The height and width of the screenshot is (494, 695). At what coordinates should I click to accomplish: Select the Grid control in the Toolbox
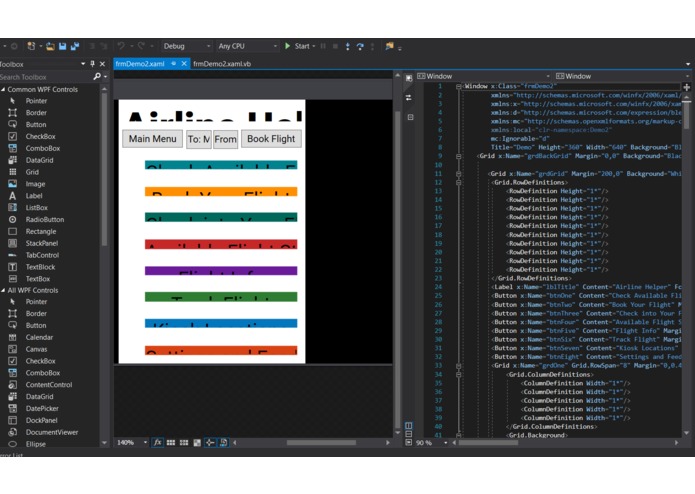(x=30, y=172)
